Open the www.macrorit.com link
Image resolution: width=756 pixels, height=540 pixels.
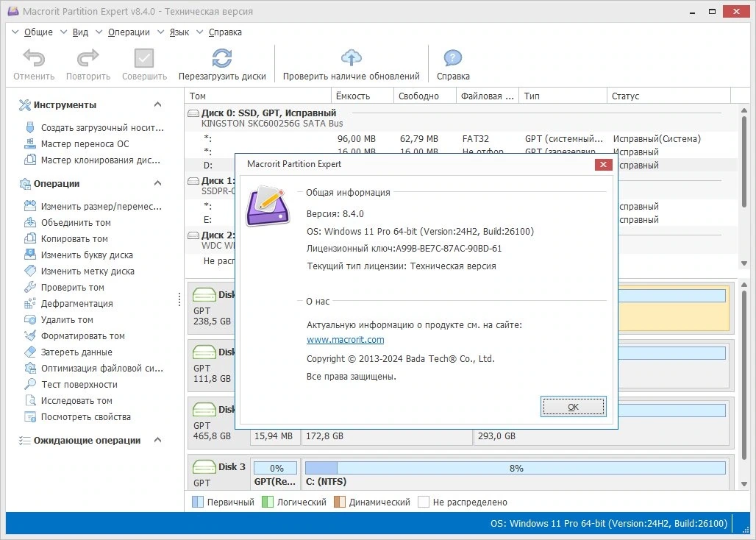[x=345, y=339]
